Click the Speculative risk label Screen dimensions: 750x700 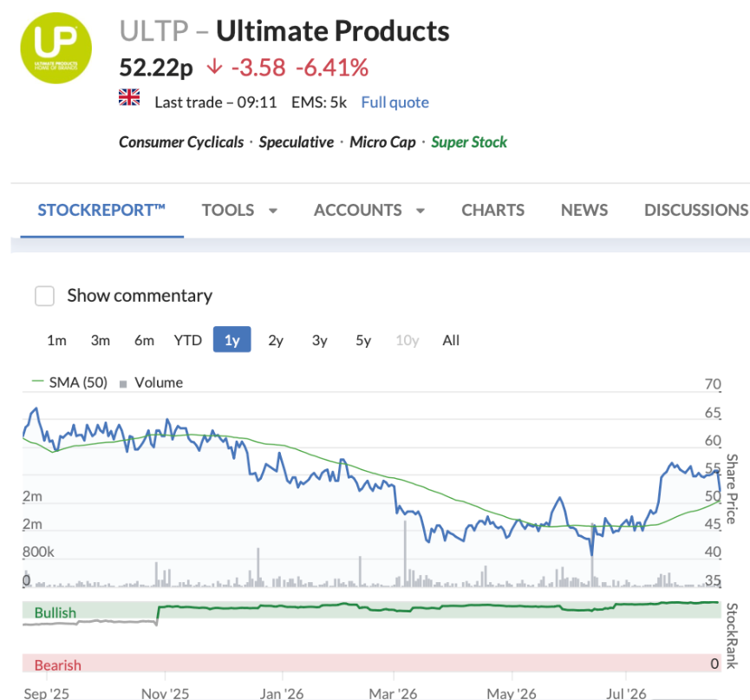click(296, 142)
